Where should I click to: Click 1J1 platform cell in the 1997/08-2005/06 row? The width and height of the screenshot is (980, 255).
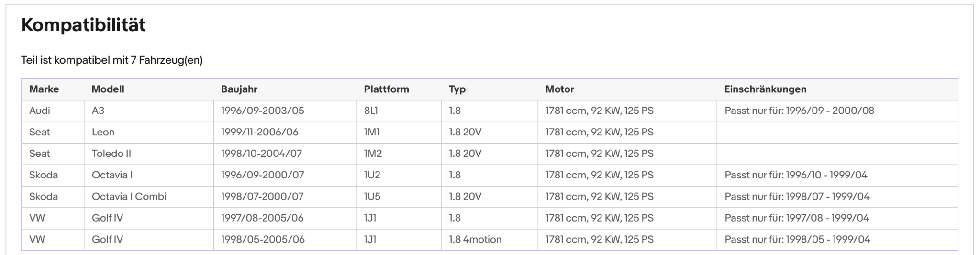(x=399, y=219)
